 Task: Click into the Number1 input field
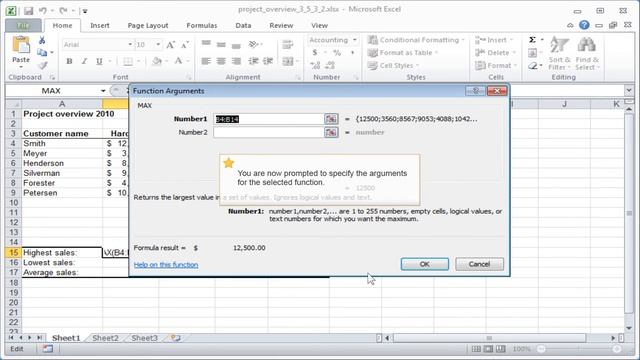point(268,119)
